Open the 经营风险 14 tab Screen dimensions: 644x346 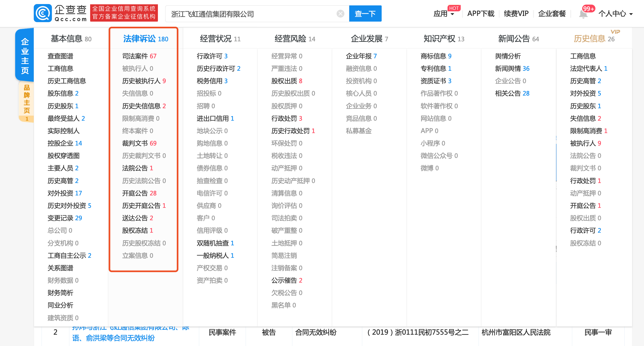click(x=295, y=39)
